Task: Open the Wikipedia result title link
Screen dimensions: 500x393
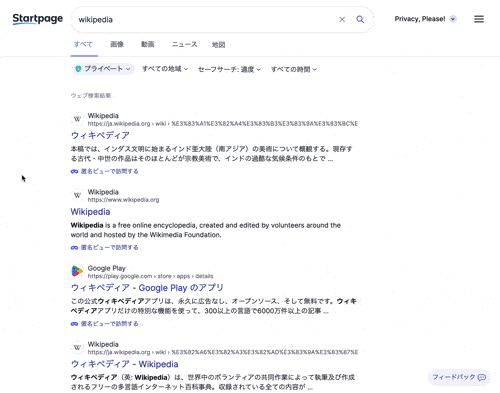Action: 90,212
